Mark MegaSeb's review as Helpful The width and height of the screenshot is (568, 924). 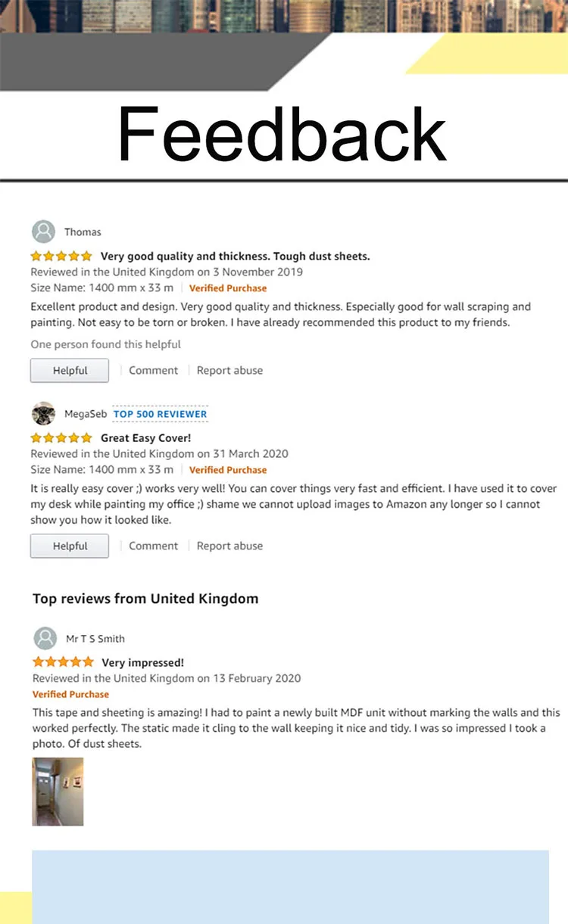[x=70, y=546]
